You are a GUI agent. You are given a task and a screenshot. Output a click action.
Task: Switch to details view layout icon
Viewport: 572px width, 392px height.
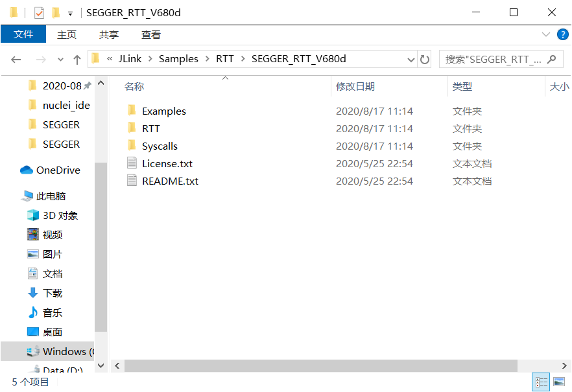click(x=540, y=382)
